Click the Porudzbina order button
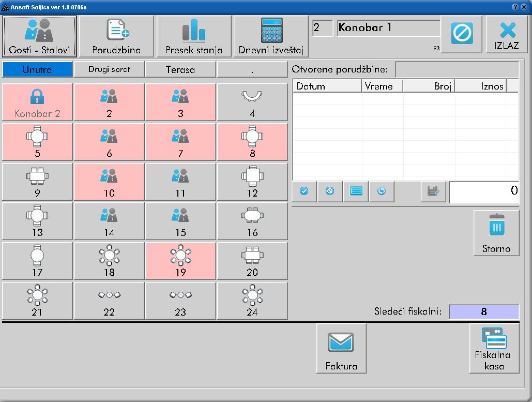 pyautogui.click(x=116, y=36)
